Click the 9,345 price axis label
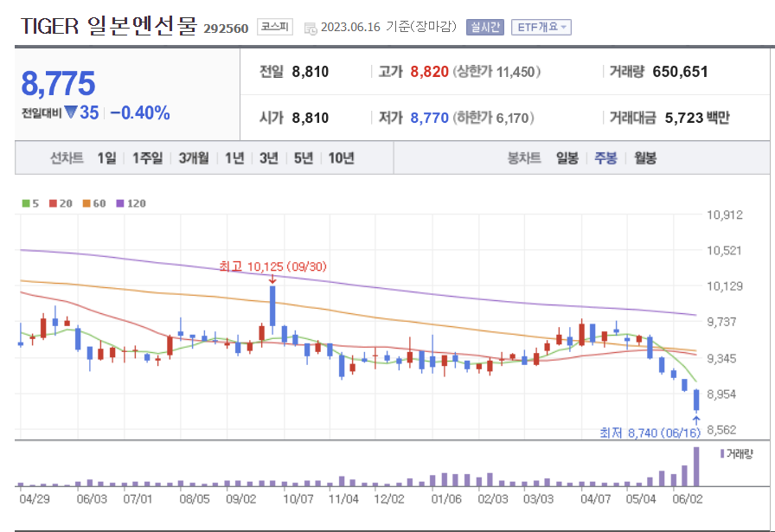The width and height of the screenshot is (775, 532). pos(721,358)
